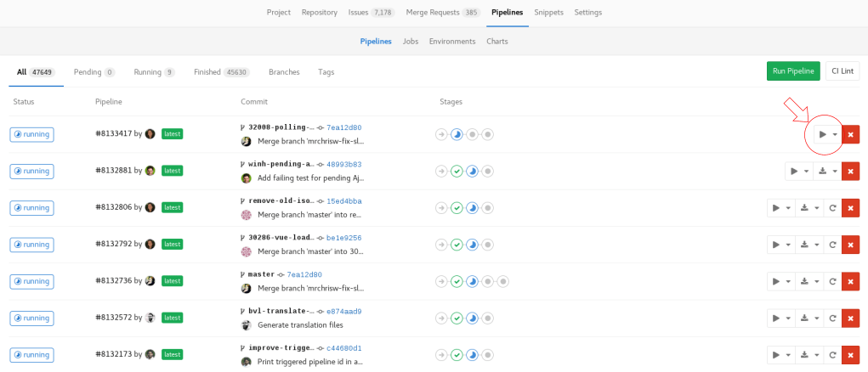868x372 pixels.
Task: Open commit link 48993b83
Action: click(x=343, y=165)
